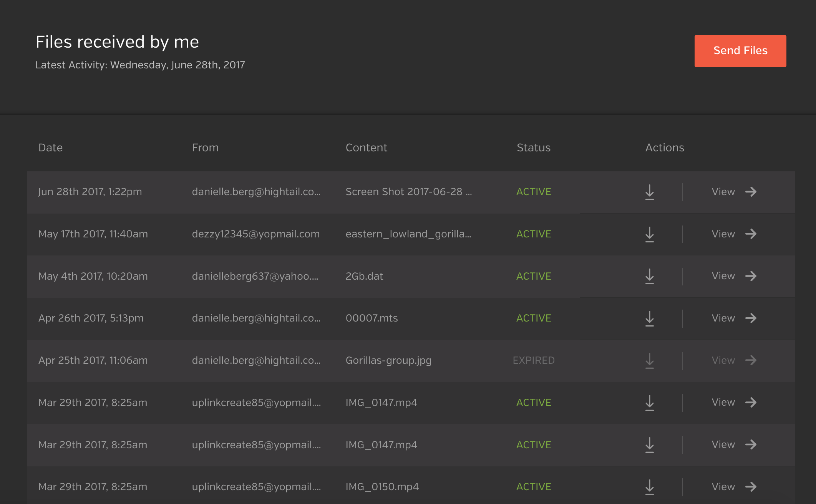Click the eastern_lowland_gorilla content cell
The width and height of the screenshot is (816, 504).
coord(408,234)
